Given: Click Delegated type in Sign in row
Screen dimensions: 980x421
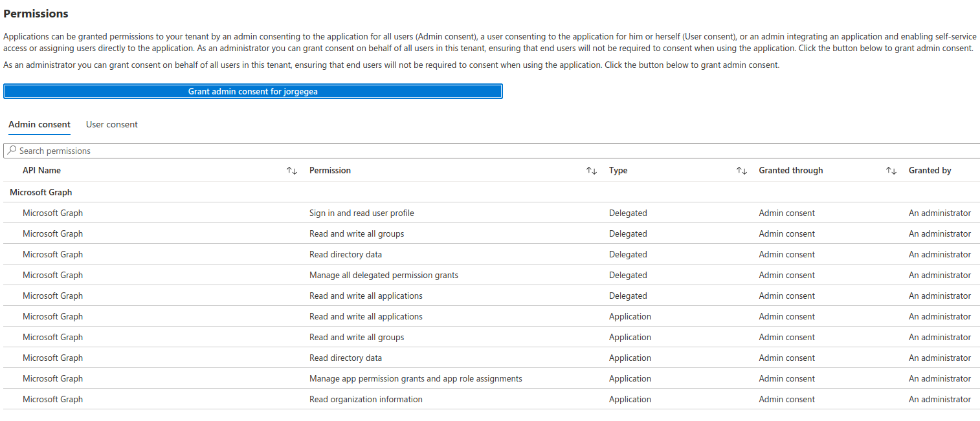Looking at the screenshot, I should coord(628,213).
